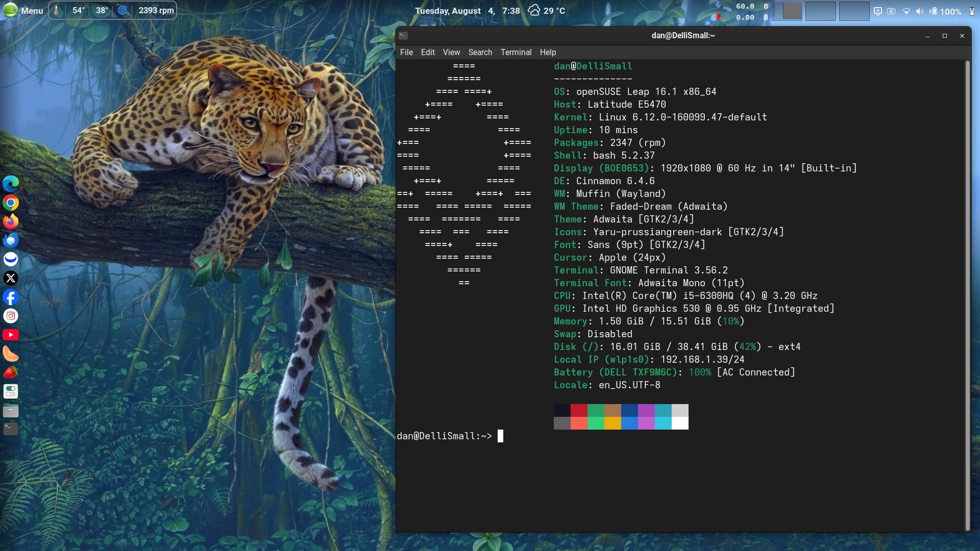Click the "Locale: en_US.UTF-8" line
Viewport: 980px width, 551px height.
click(607, 385)
